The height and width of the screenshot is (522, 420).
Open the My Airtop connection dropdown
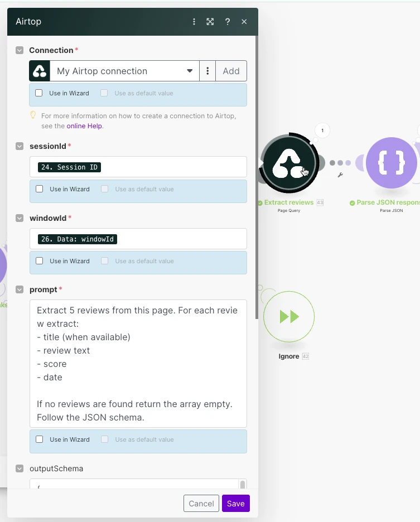click(124, 71)
